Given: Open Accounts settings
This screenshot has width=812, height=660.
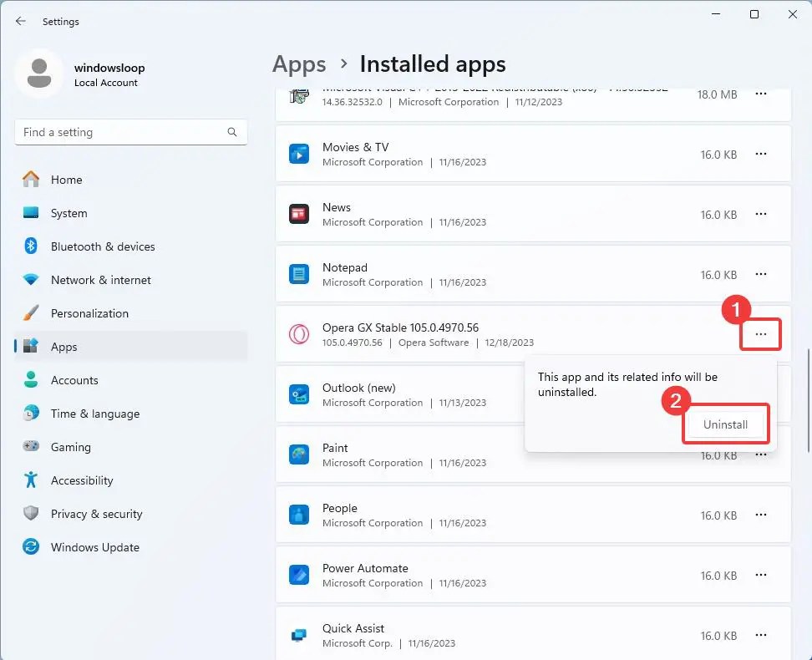Looking at the screenshot, I should 131,380.
